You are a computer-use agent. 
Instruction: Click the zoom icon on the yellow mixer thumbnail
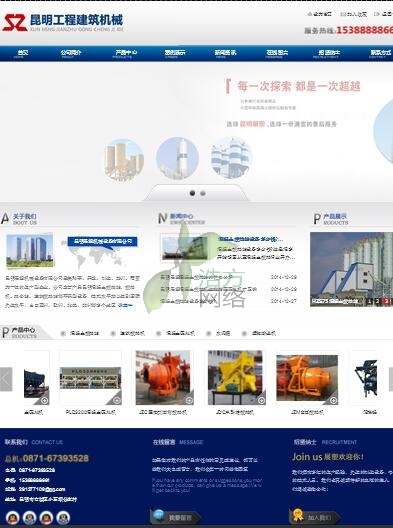(x=261, y=400)
